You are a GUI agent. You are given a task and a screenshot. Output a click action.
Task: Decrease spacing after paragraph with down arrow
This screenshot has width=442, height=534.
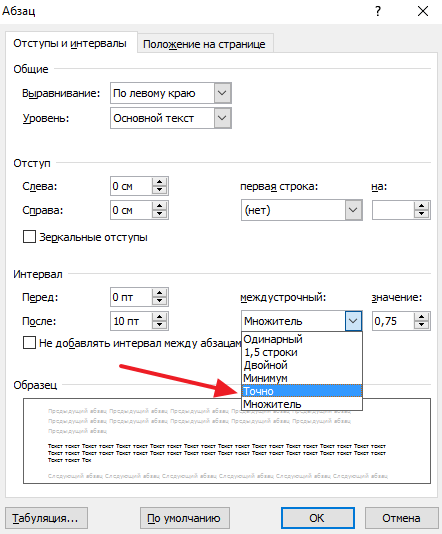click(159, 325)
